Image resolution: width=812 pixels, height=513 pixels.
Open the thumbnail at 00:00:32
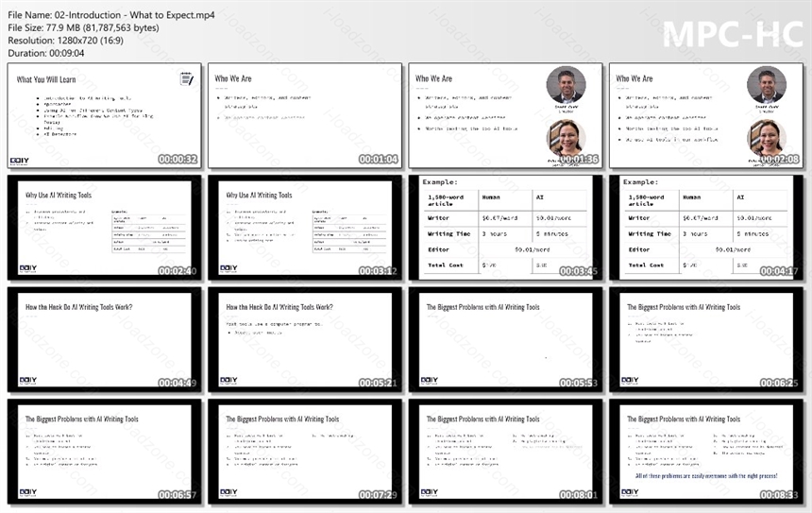(105, 115)
